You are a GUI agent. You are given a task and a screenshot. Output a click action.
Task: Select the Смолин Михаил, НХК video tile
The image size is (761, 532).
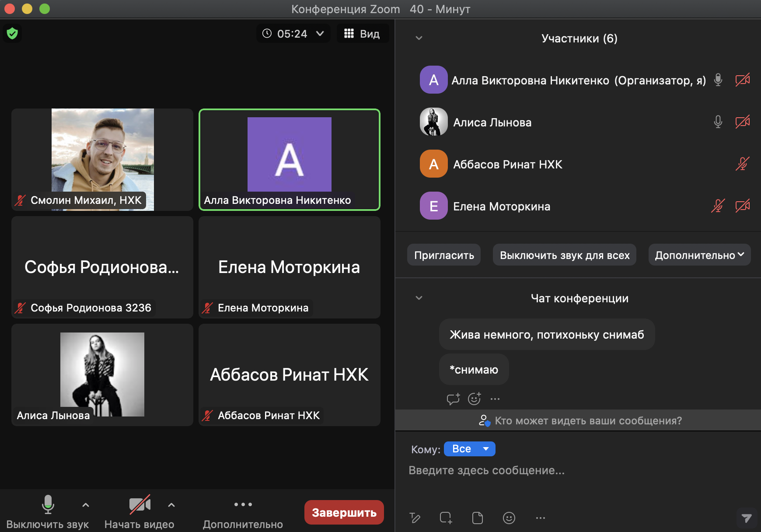(102, 160)
